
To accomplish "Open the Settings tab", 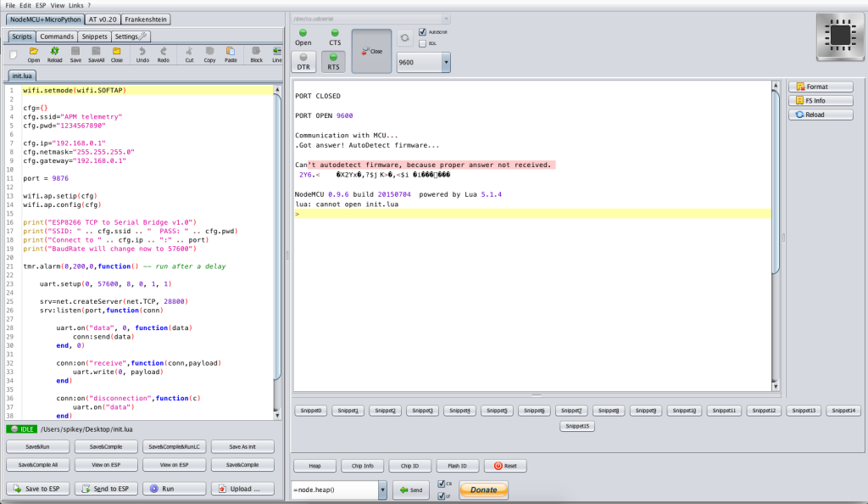I will click(131, 36).
